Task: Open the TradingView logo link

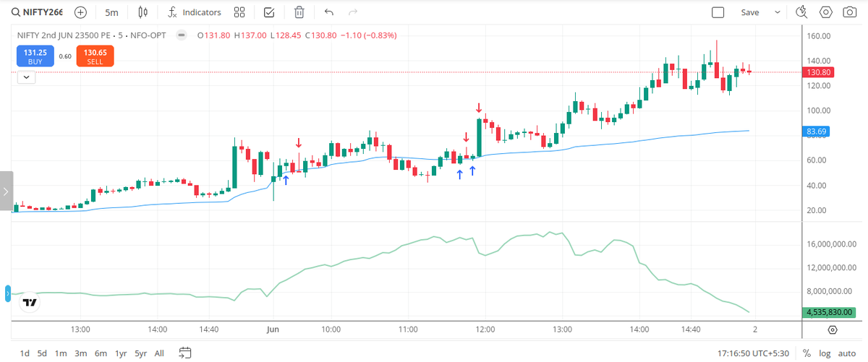Action: coord(30,303)
